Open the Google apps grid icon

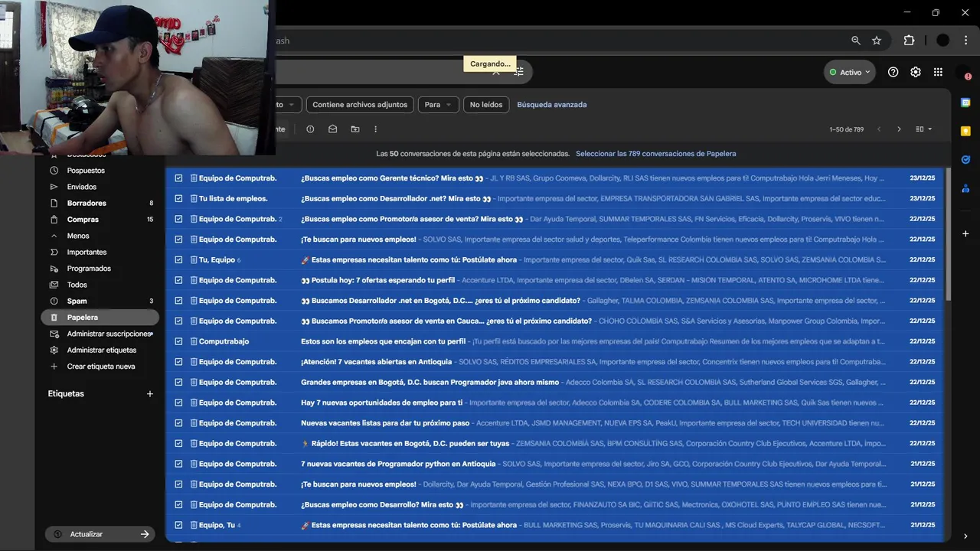point(938,72)
